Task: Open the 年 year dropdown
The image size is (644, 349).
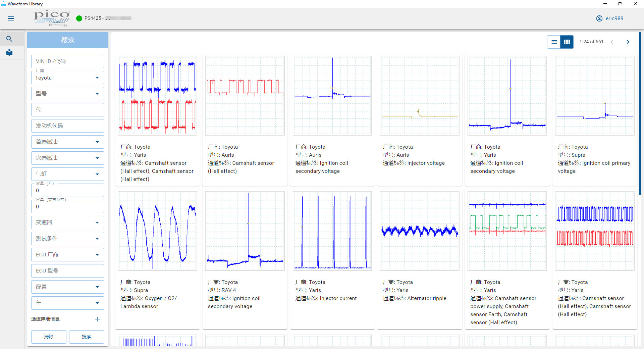Action: (x=67, y=303)
